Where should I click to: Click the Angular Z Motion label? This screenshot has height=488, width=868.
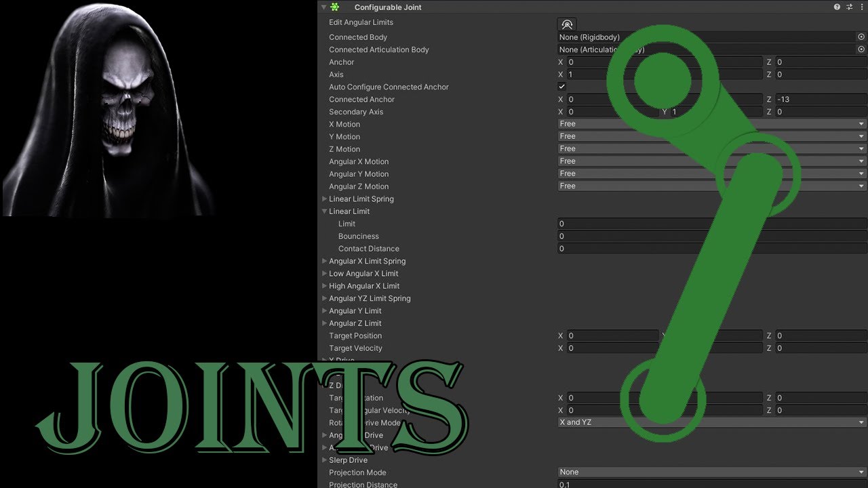click(x=359, y=186)
